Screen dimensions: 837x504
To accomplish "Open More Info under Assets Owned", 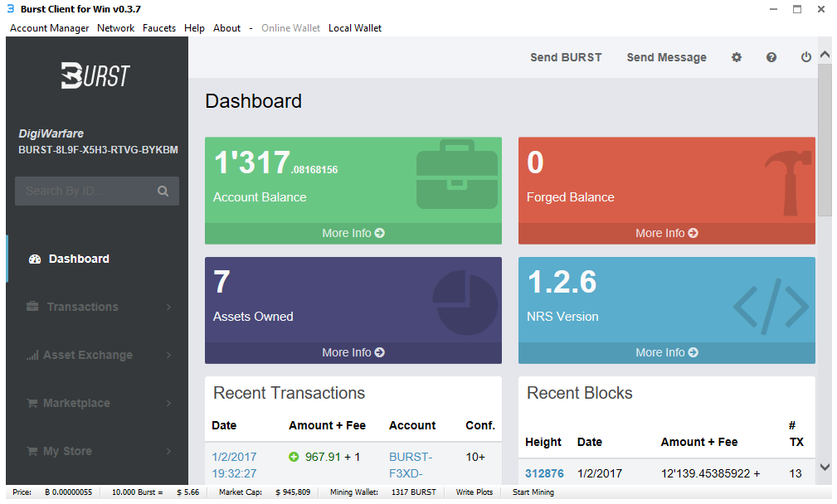I will [x=353, y=352].
